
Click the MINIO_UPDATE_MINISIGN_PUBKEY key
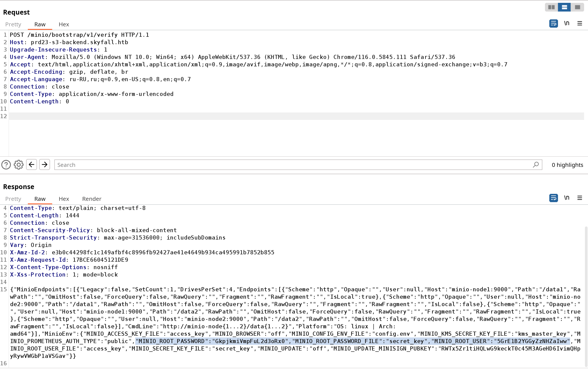click(383, 349)
